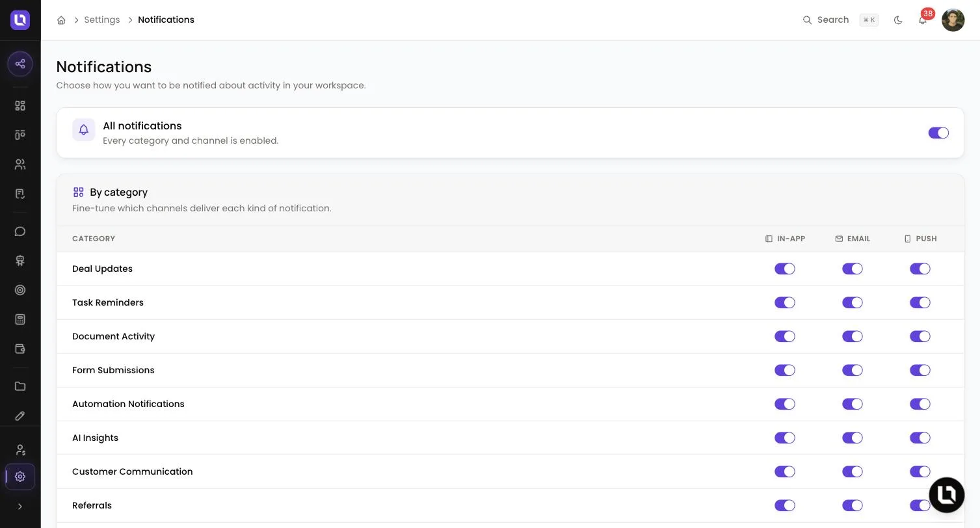Click the Deal Updates category label
This screenshot has height=528, width=980.
(102, 269)
